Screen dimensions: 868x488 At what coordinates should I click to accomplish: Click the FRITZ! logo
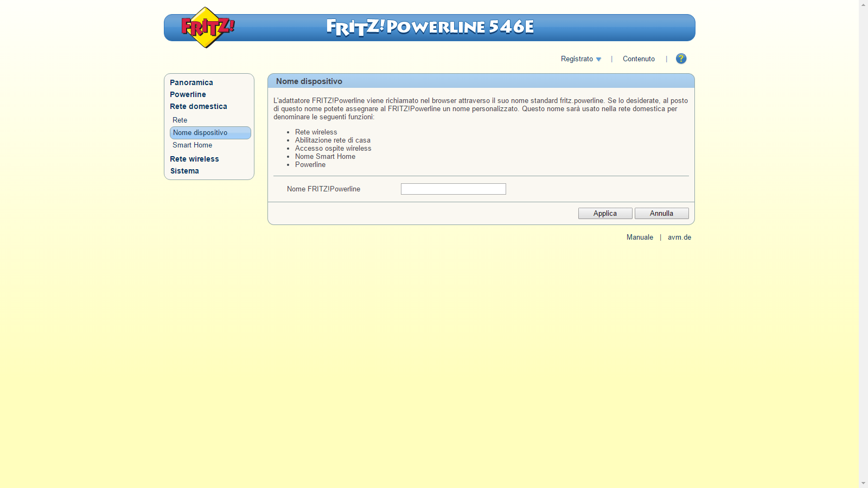point(207,27)
